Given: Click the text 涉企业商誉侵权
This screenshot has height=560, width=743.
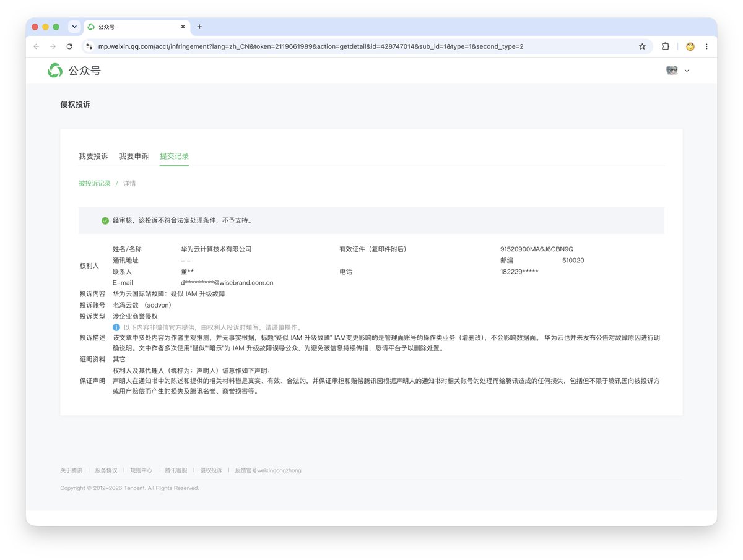Looking at the screenshot, I should tap(135, 316).
